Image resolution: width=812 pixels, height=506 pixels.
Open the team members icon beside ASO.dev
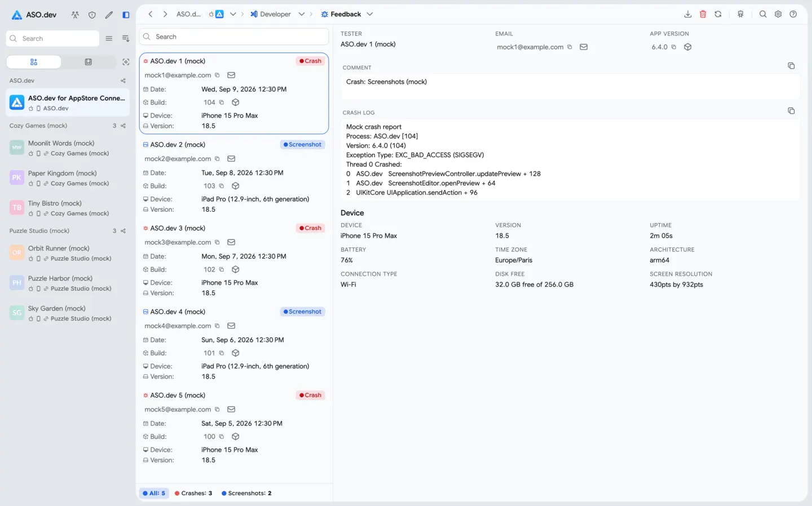point(75,15)
